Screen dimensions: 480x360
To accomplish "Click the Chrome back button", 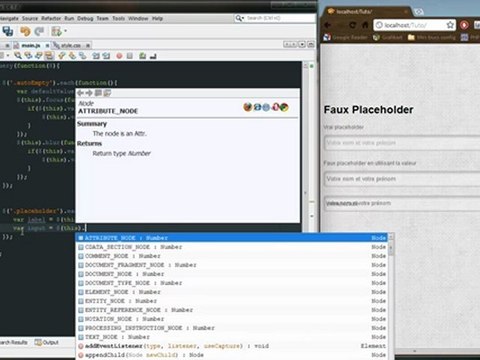I will pyautogui.click(x=328, y=25).
